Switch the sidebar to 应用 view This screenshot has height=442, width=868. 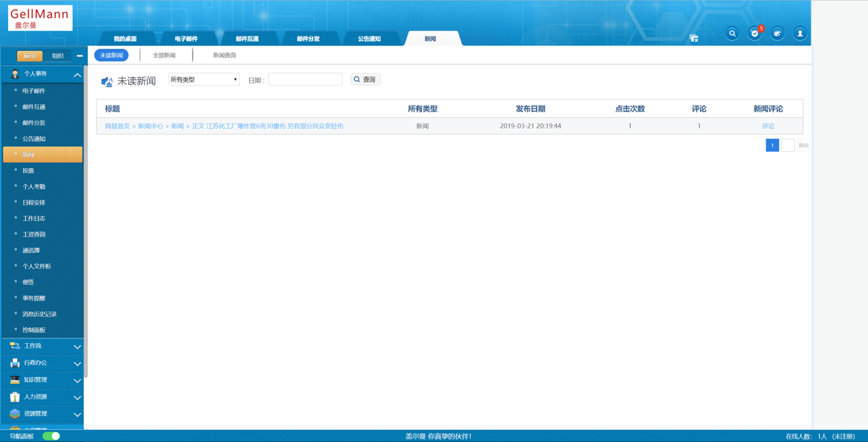30,56
